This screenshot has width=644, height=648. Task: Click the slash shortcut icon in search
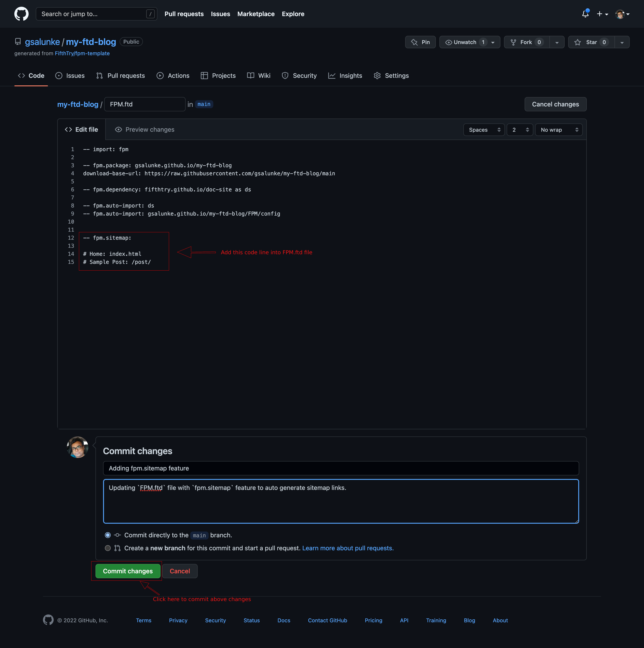pos(151,14)
